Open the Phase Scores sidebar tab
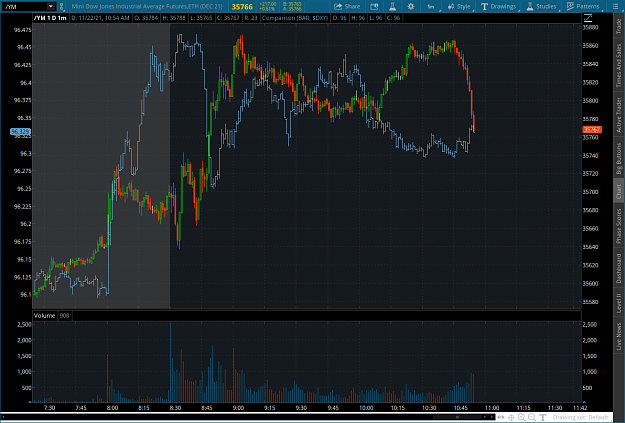 (619, 226)
